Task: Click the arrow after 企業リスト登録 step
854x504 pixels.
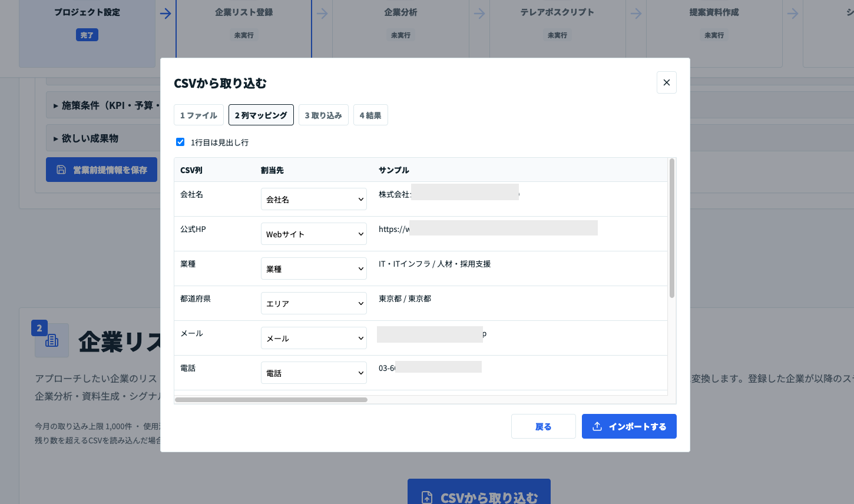Action: click(322, 13)
